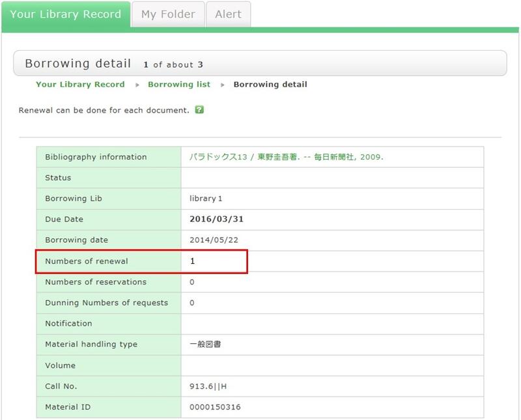Click the Numbers of reservations value
Image resolution: width=521 pixels, height=420 pixels.
(x=192, y=282)
